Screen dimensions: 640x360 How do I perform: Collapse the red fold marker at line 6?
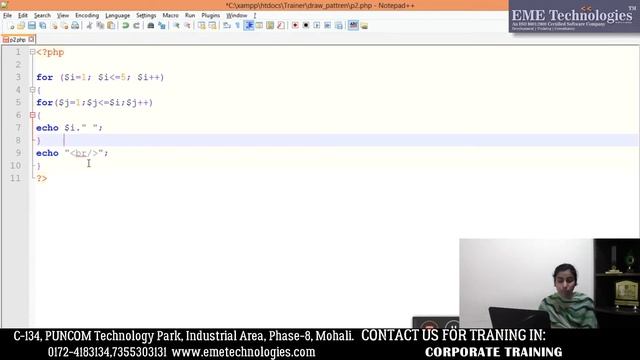(32, 115)
